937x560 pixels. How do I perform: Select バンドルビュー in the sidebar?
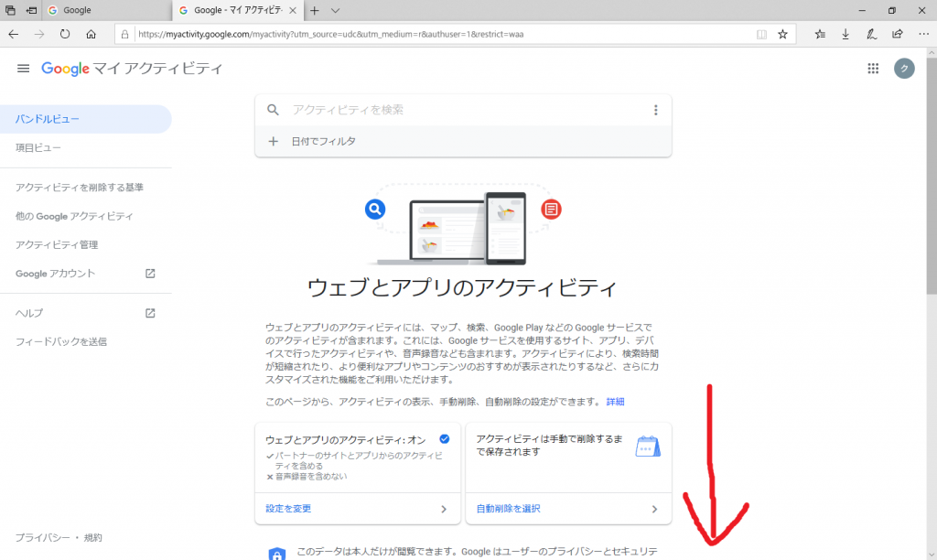[x=85, y=119]
